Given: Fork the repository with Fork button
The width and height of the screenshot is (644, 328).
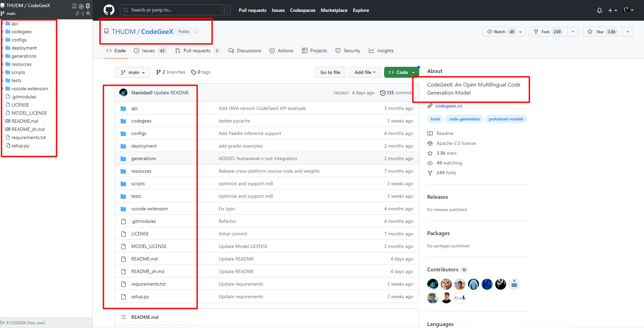Looking at the screenshot, I should coord(548,32).
